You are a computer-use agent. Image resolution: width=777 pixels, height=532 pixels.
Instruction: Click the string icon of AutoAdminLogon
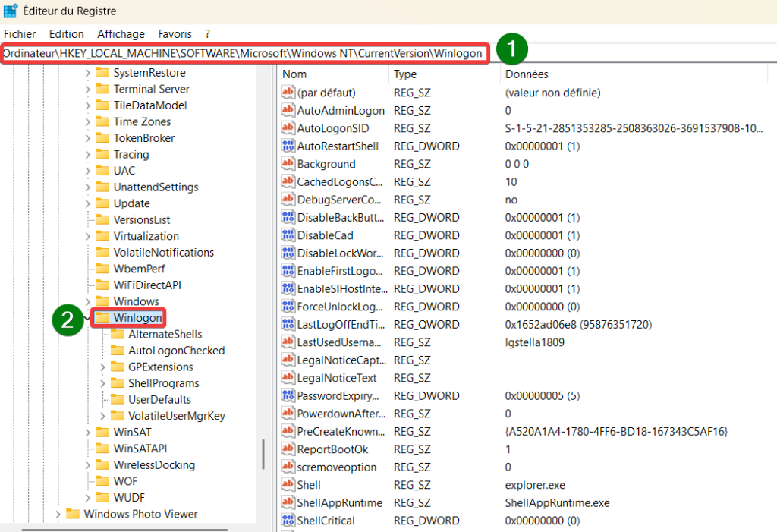pos(288,110)
